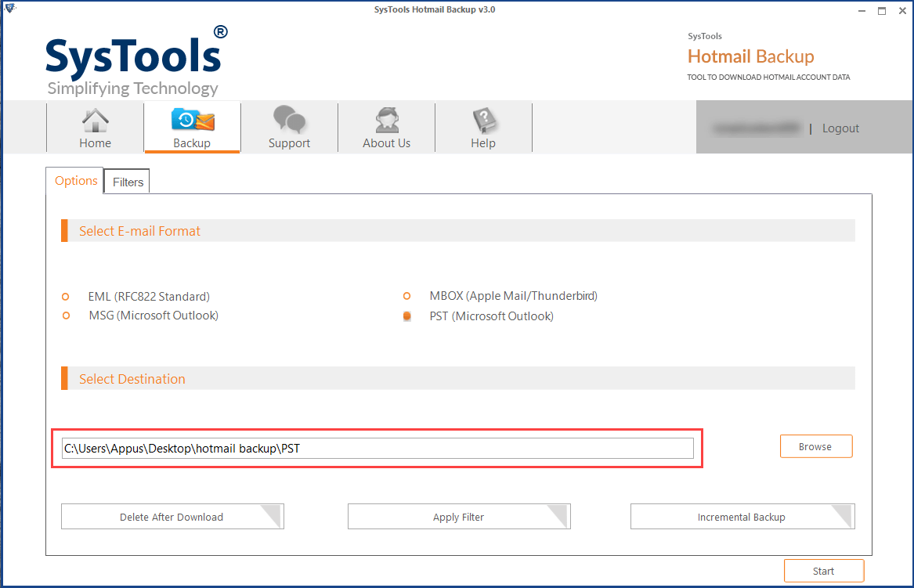This screenshot has height=588, width=914.
Task: Click the destination path input field
Action: (x=378, y=448)
